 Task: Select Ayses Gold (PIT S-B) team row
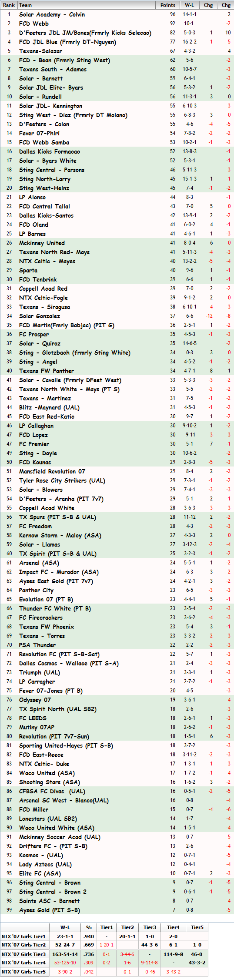pos(117,910)
